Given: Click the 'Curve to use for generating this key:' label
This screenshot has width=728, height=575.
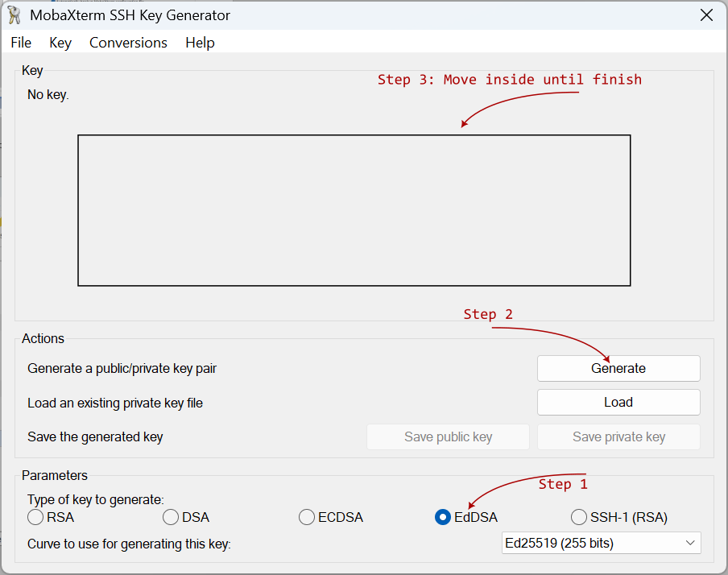Looking at the screenshot, I should tap(129, 544).
